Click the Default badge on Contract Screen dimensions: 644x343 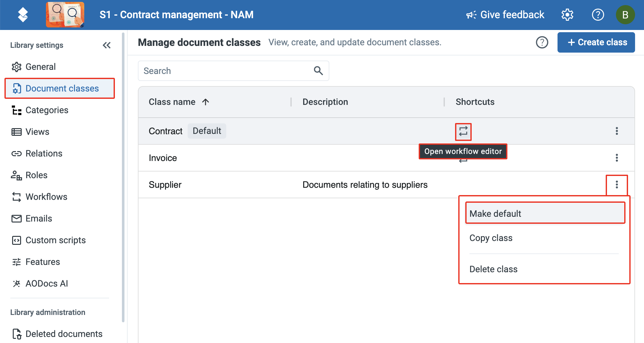207,131
